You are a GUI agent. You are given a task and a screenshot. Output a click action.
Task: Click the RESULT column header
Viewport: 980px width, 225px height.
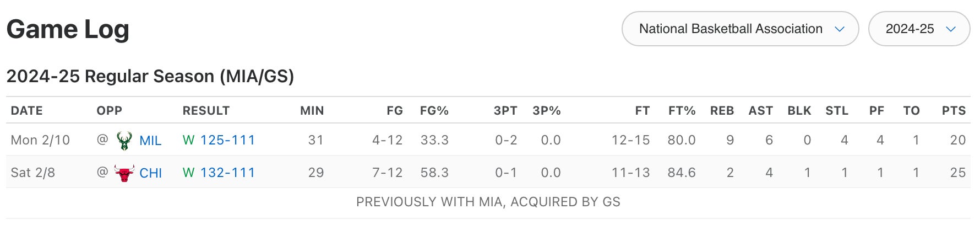pos(206,111)
